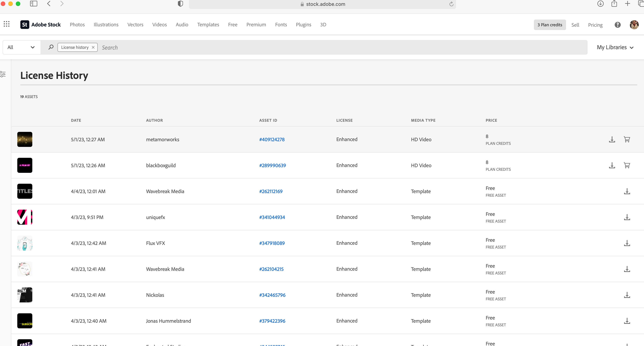
Task: Add the blackboxguild asset to cart
Action: pos(627,165)
